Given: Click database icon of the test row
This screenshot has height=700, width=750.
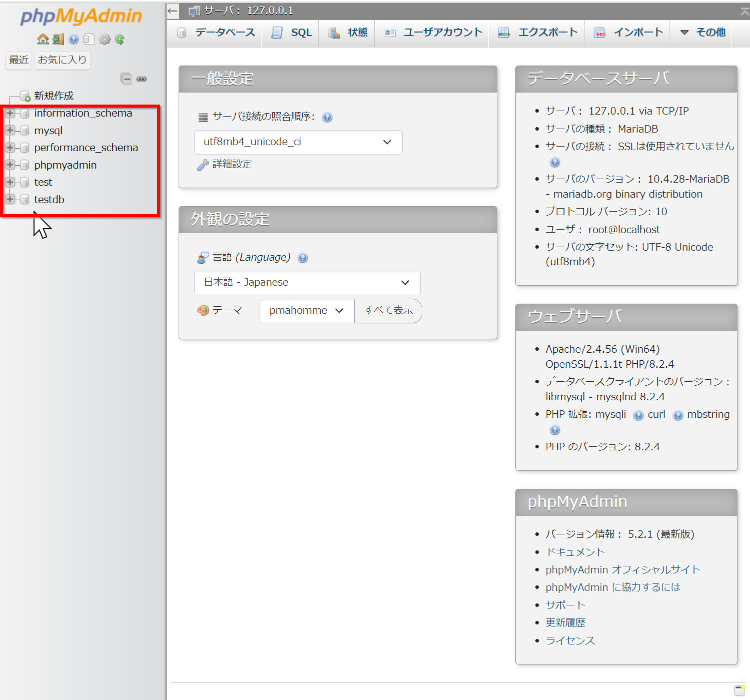Looking at the screenshot, I should point(24,182).
